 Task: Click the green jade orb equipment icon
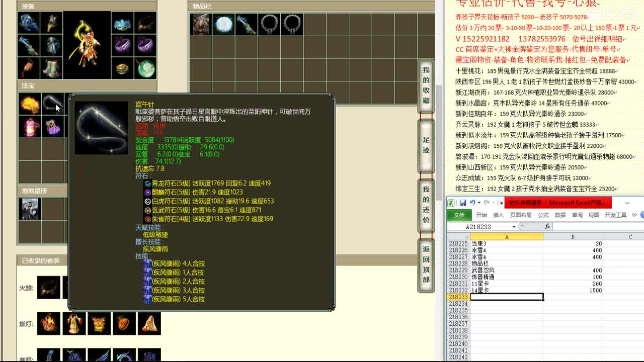pyautogui.click(x=145, y=68)
